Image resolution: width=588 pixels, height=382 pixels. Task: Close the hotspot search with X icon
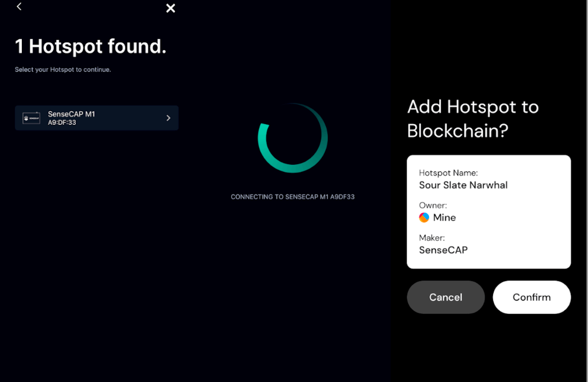tap(170, 8)
